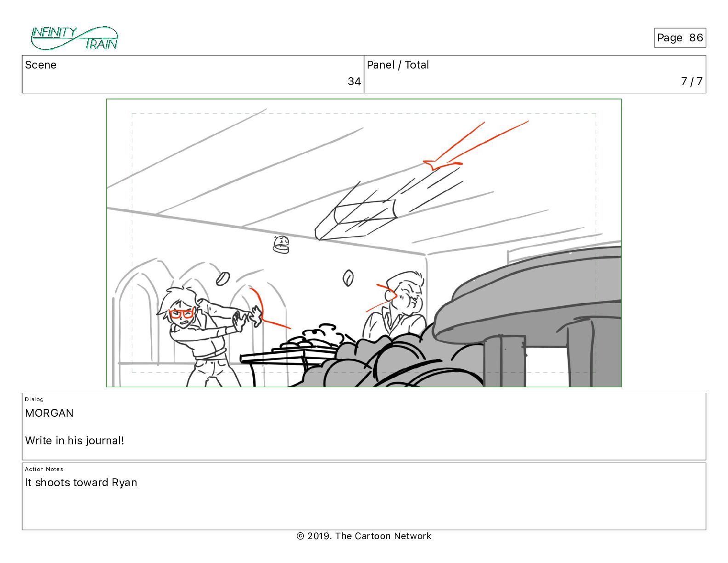Select the note "It shoots toward Ryan"
Viewport: 728px width, 563px height.
coord(81,483)
